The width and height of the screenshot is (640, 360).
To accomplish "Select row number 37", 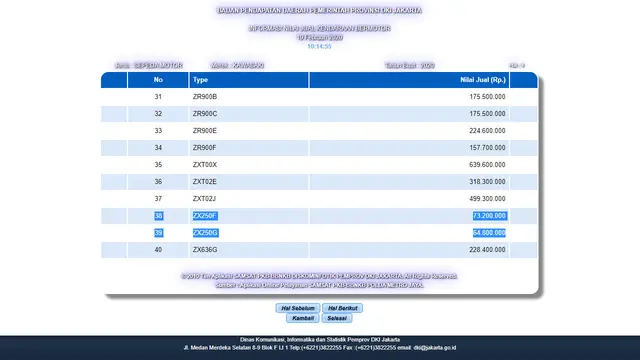I will click(158, 199).
